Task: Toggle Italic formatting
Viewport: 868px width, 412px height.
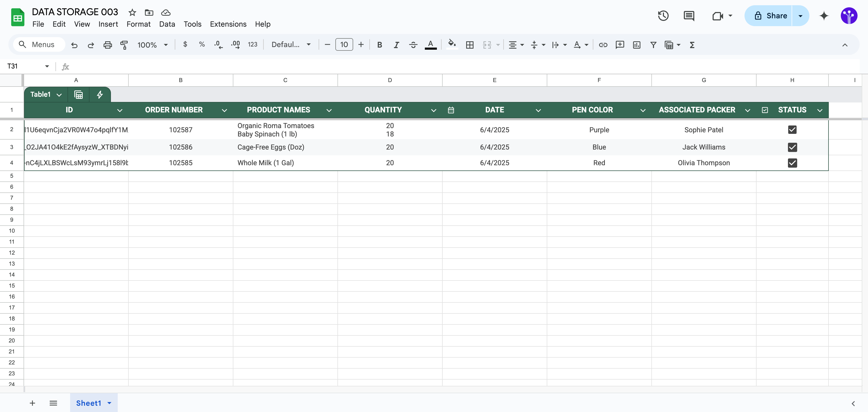Action: (396, 45)
